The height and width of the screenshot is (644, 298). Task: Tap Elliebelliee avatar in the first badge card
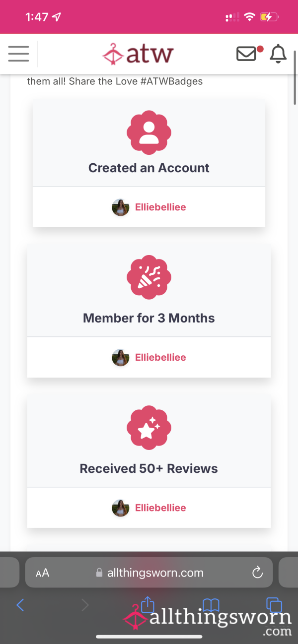(x=121, y=207)
